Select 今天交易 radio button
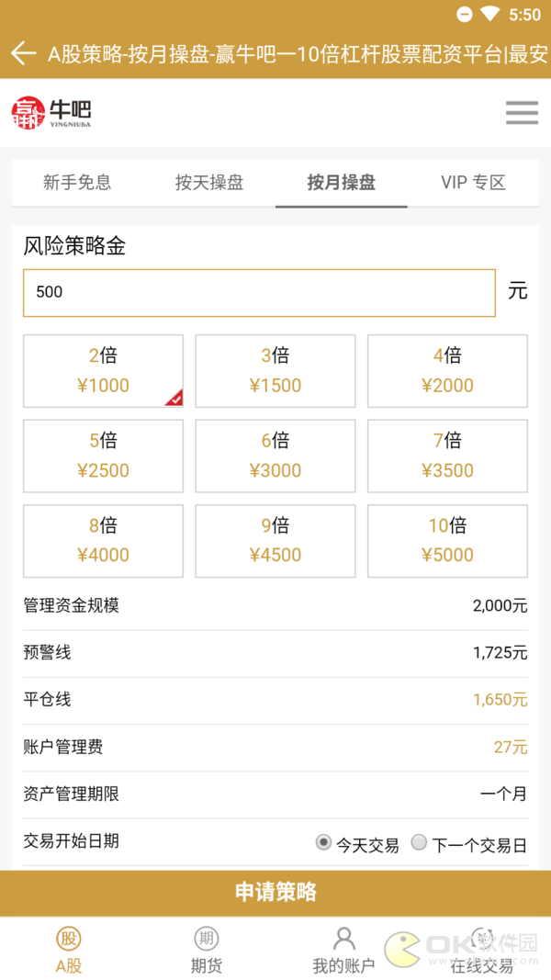This screenshot has width=551, height=980. click(x=323, y=842)
